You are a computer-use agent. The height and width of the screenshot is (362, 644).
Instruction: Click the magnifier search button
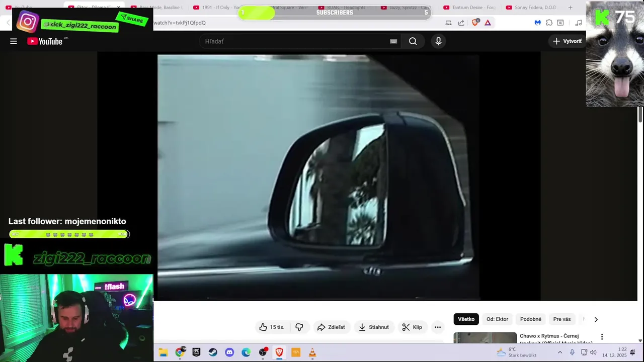(413, 41)
